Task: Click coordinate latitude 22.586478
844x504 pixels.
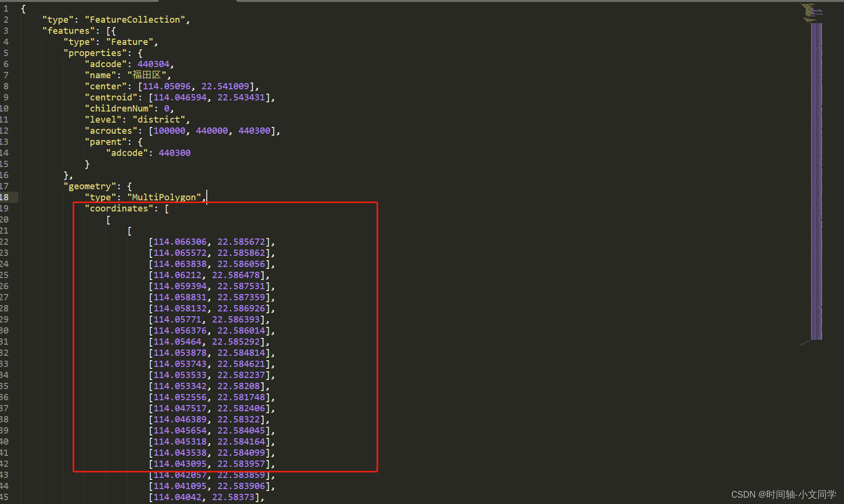Action: point(236,275)
